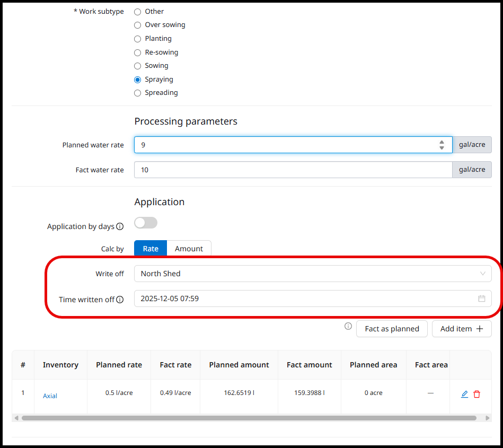Open calendar icon in Time written off
The width and height of the screenshot is (503, 448).
point(482,298)
